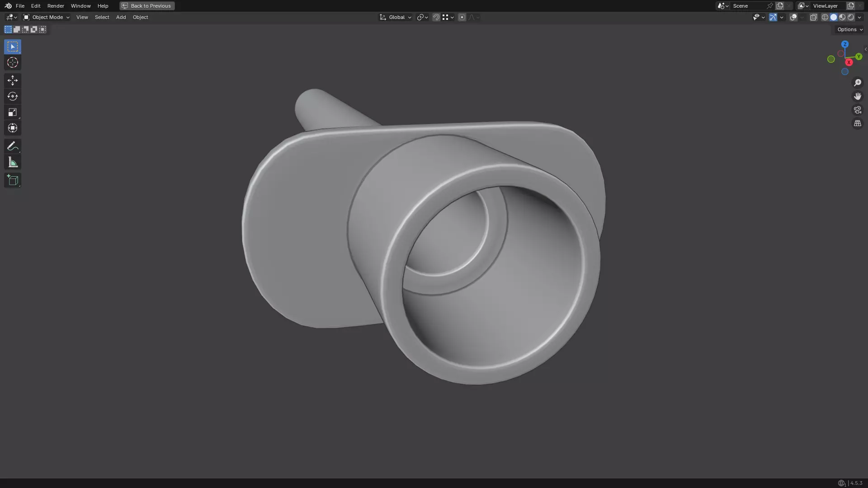Open the Add menu
Viewport: 868px width, 488px height.
[121, 17]
